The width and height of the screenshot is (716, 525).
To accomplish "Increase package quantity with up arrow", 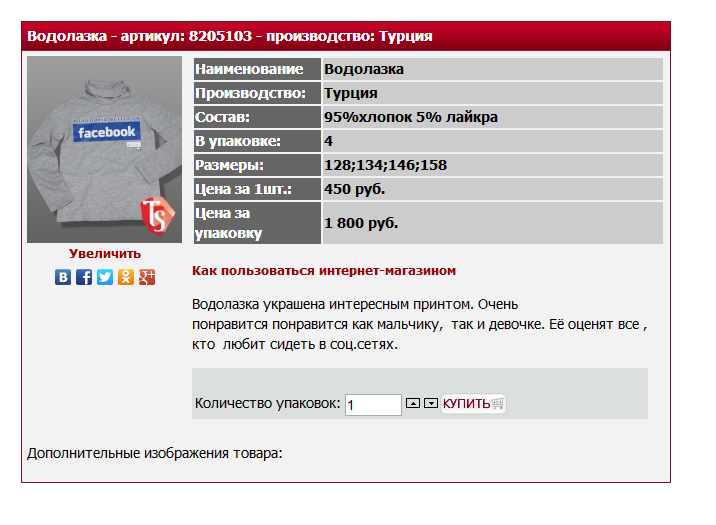I will tap(413, 403).
